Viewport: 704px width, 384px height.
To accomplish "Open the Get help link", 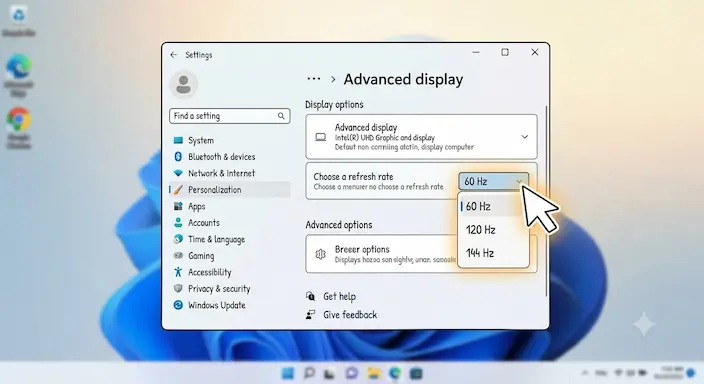I will [339, 296].
